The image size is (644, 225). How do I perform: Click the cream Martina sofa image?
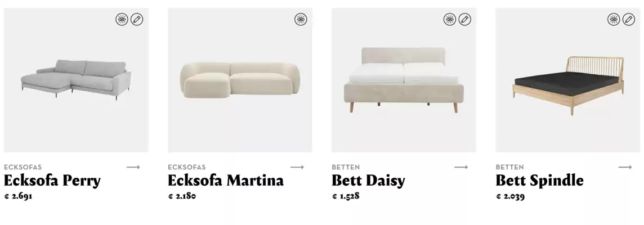pos(240,80)
